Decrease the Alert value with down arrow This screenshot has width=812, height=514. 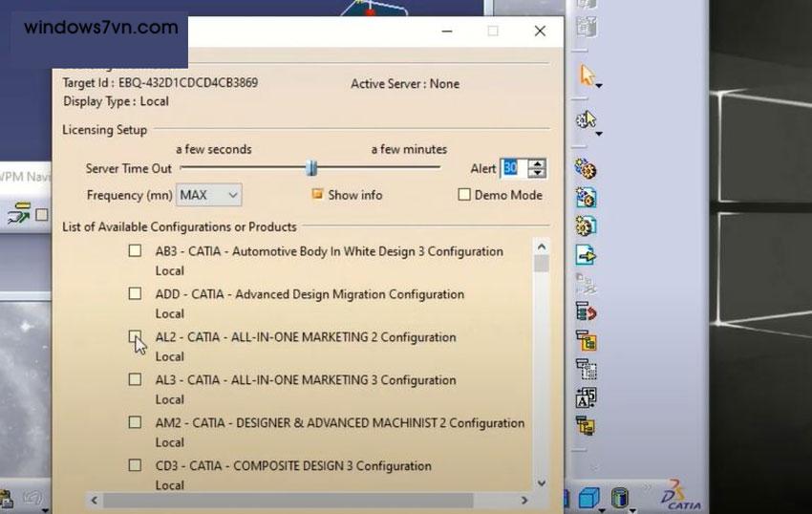538,174
